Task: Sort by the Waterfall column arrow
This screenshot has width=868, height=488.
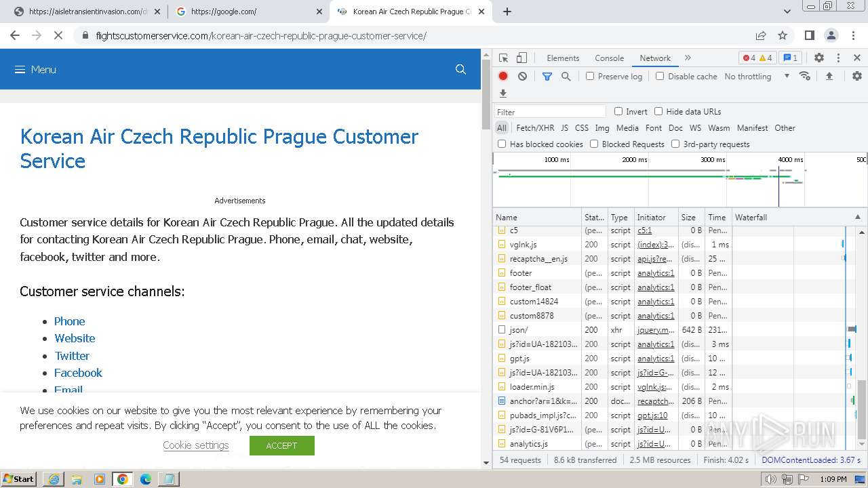Action: click(857, 217)
